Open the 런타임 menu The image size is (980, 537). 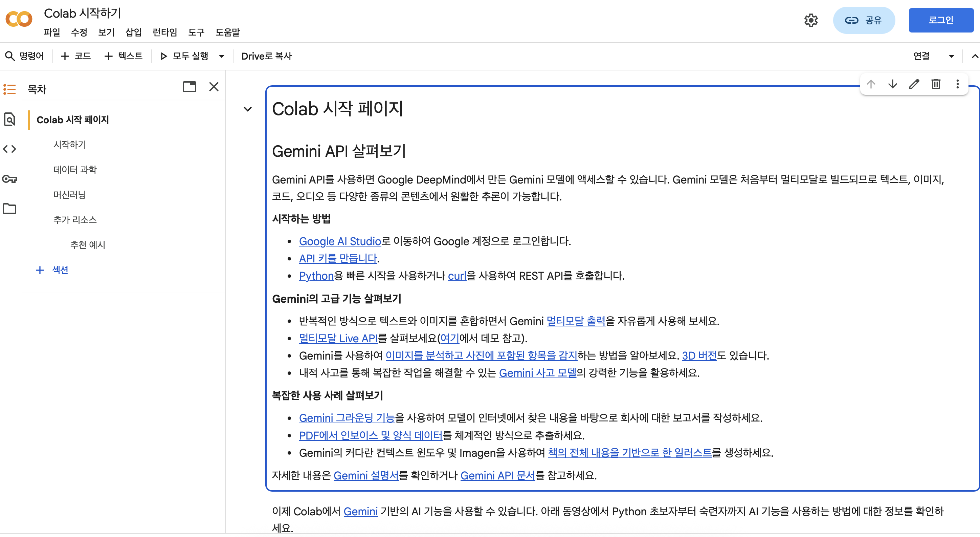point(165,33)
